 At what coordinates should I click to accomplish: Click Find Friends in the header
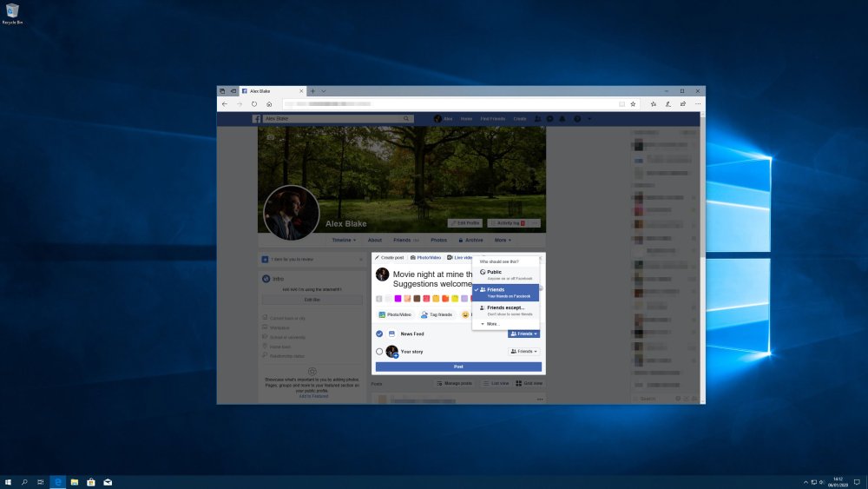point(493,118)
